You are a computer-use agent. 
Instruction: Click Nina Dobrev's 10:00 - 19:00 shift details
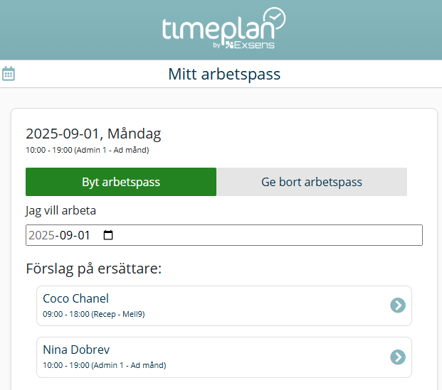click(104, 365)
